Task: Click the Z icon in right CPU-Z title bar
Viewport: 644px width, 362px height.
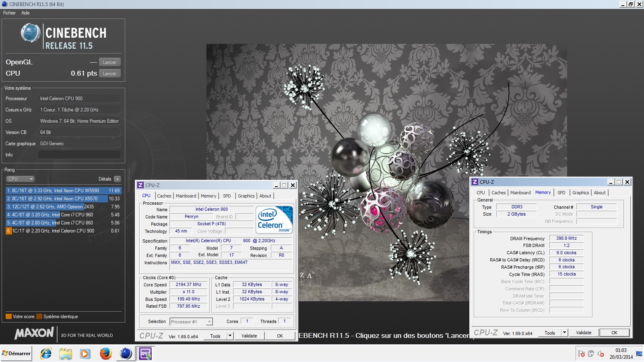Action: pyautogui.click(x=475, y=182)
